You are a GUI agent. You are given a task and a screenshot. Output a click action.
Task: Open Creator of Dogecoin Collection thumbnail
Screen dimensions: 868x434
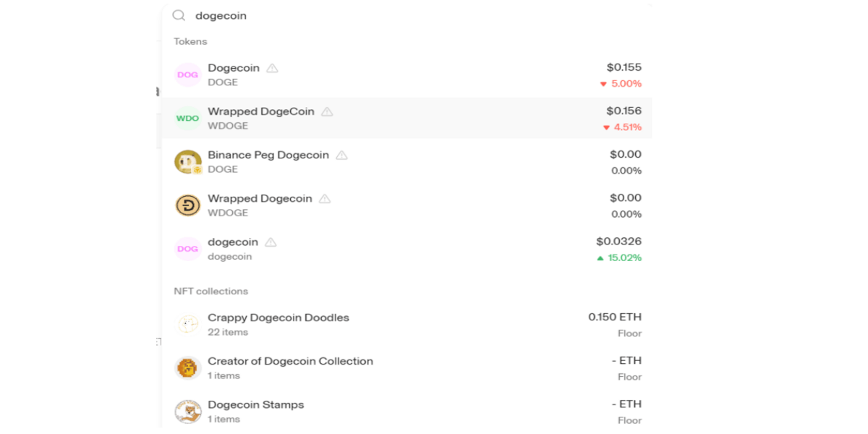[x=187, y=368]
